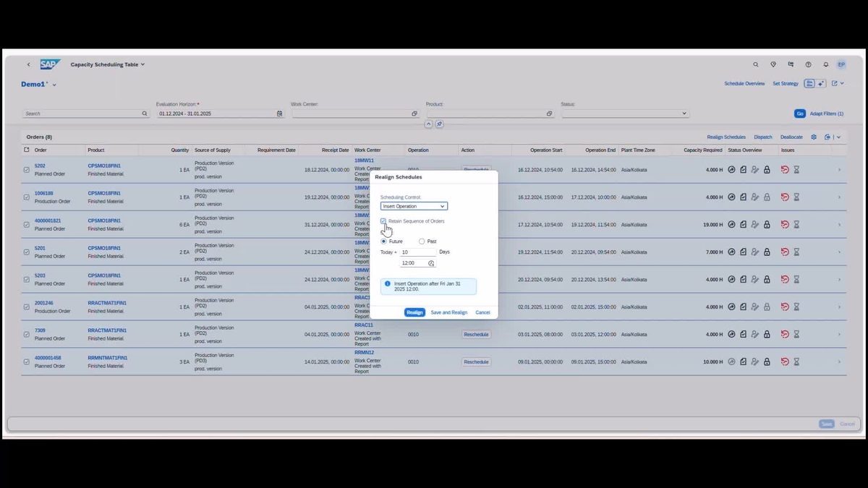Open the help icon in the top bar
The width and height of the screenshot is (868, 488).
pyautogui.click(x=809, y=64)
